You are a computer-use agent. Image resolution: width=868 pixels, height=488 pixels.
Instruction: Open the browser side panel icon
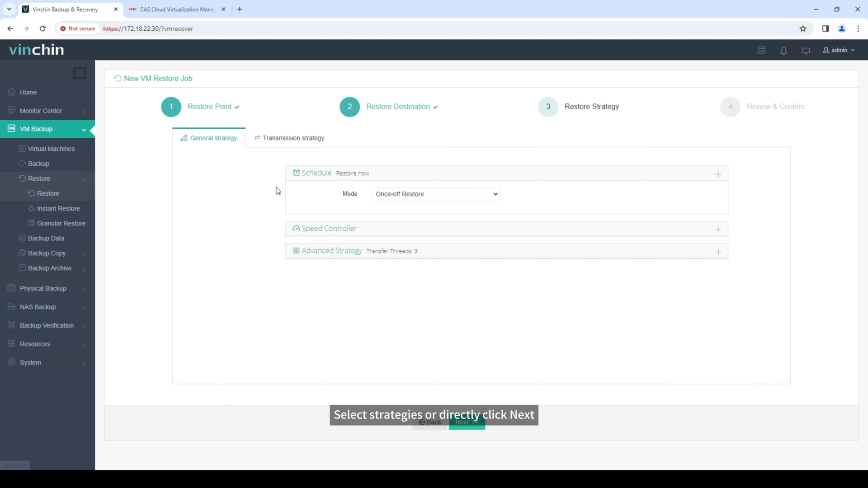[x=825, y=28]
